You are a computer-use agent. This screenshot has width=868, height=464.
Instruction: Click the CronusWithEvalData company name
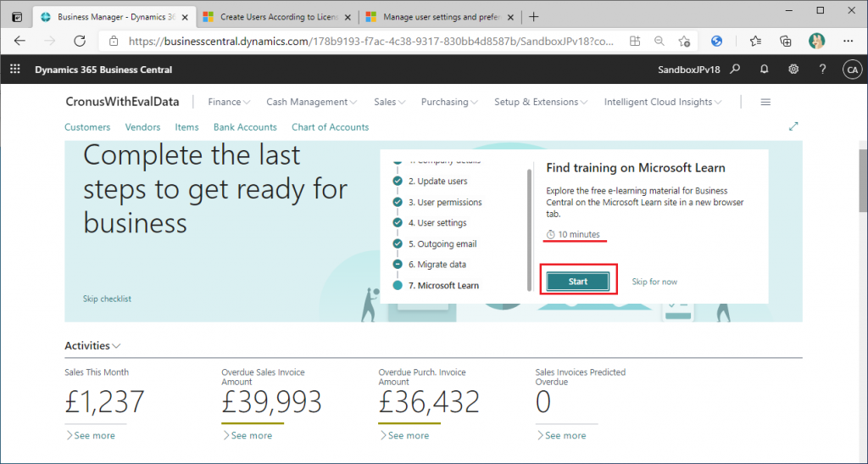coord(122,102)
